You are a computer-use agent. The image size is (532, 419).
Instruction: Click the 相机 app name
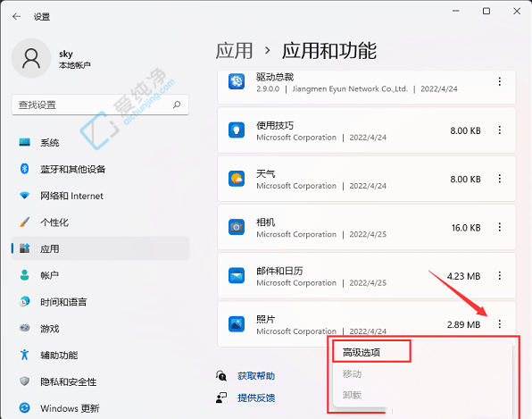[x=266, y=222]
